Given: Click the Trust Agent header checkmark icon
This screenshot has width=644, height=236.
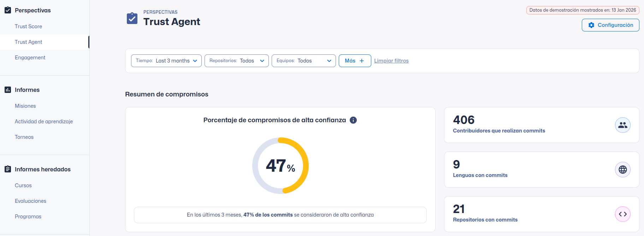Looking at the screenshot, I should coord(132,18).
